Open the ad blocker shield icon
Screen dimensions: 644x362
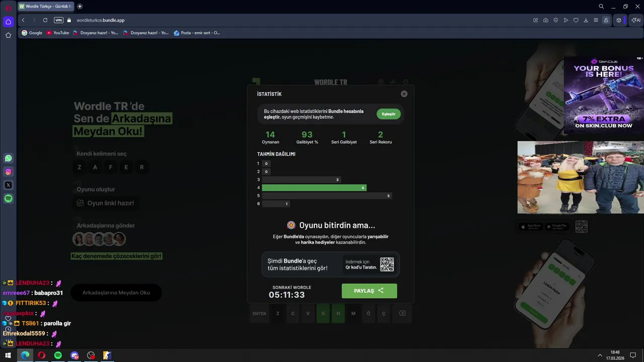(556, 20)
